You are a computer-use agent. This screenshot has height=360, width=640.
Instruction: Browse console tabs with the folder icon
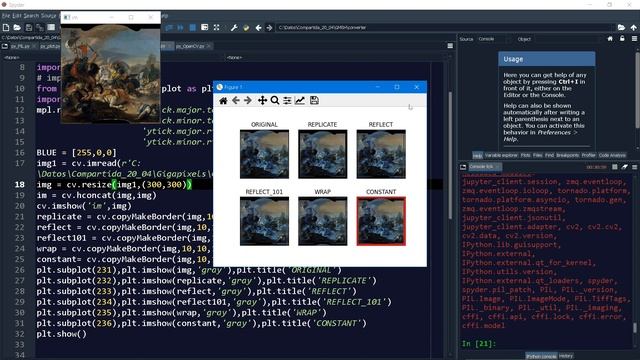[463, 167]
